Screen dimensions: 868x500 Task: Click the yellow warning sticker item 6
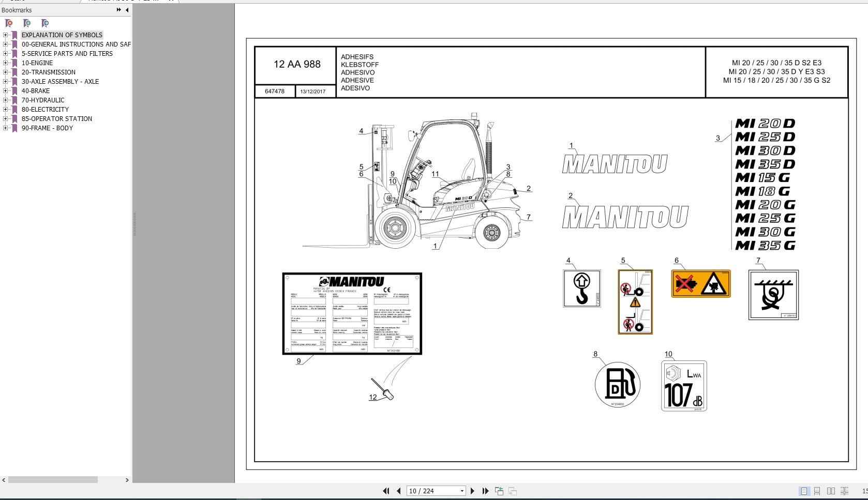point(701,283)
